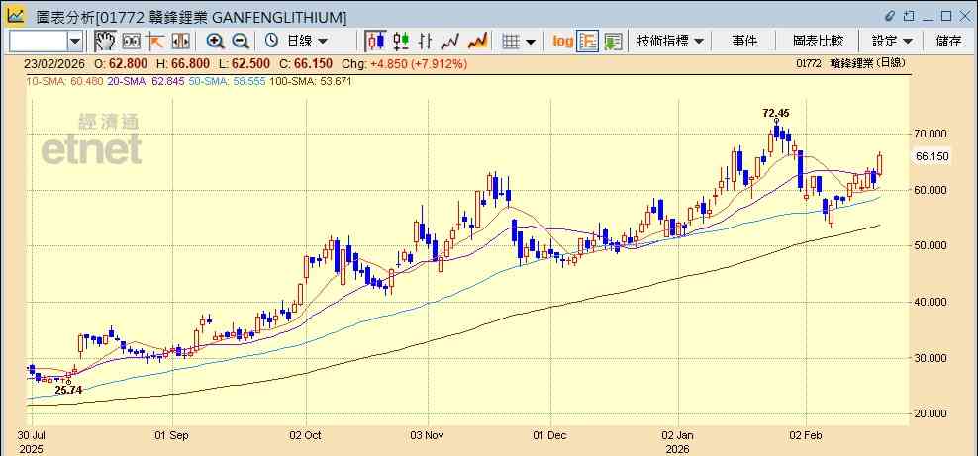Image resolution: width=980 pixels, height=456 pixels.
Task: Select the hand pan tool
Action: point(105,42)
